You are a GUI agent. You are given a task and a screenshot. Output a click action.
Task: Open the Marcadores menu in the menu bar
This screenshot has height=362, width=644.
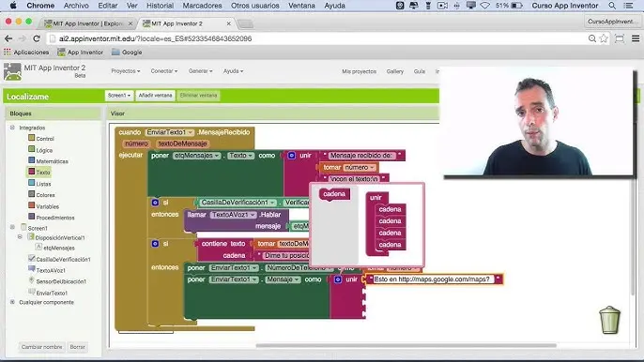click(x=202, y=6)
